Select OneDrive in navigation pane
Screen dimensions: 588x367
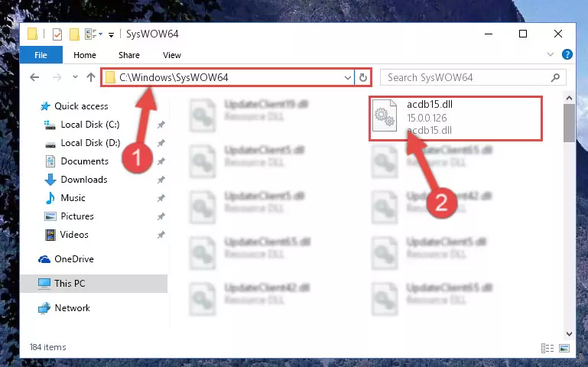click(x=74, y=259)
